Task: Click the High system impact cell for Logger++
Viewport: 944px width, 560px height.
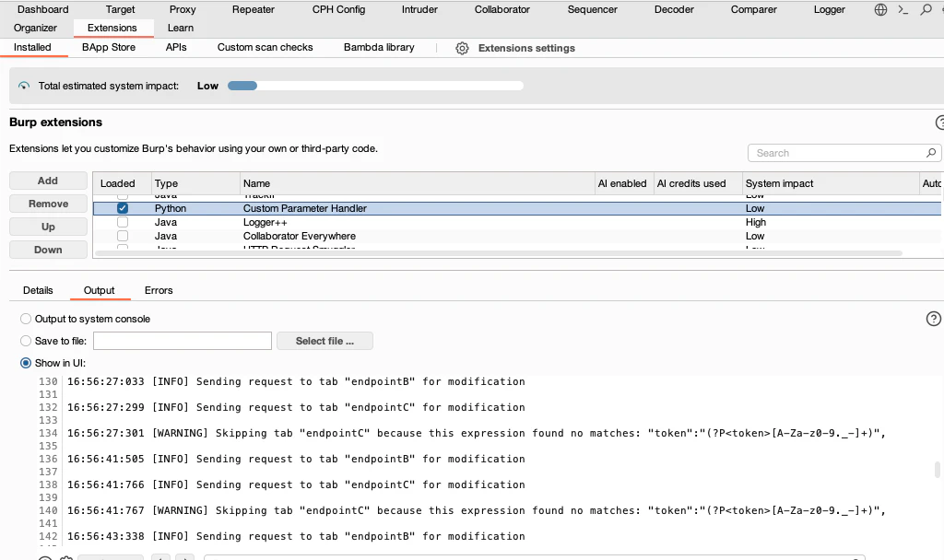Action: pos(756,222)
